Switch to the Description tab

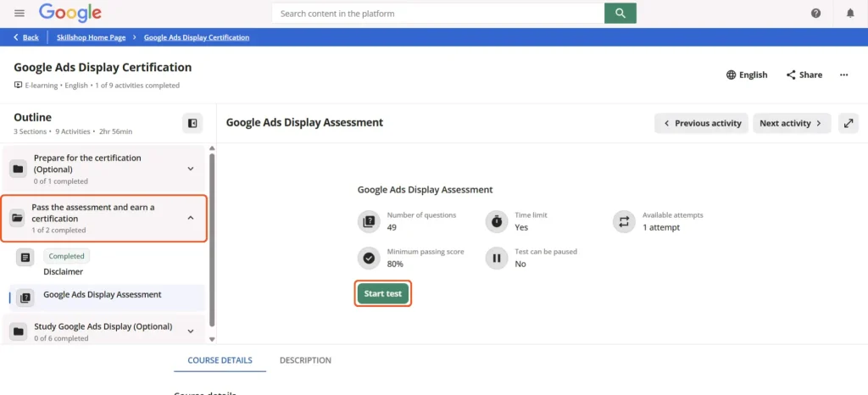tap(305, 360)
